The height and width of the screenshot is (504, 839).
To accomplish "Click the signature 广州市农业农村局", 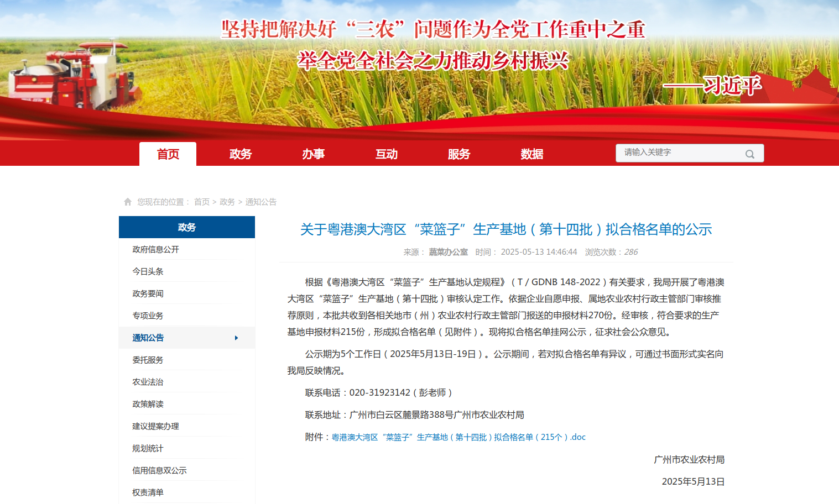I will click(689, 460).
